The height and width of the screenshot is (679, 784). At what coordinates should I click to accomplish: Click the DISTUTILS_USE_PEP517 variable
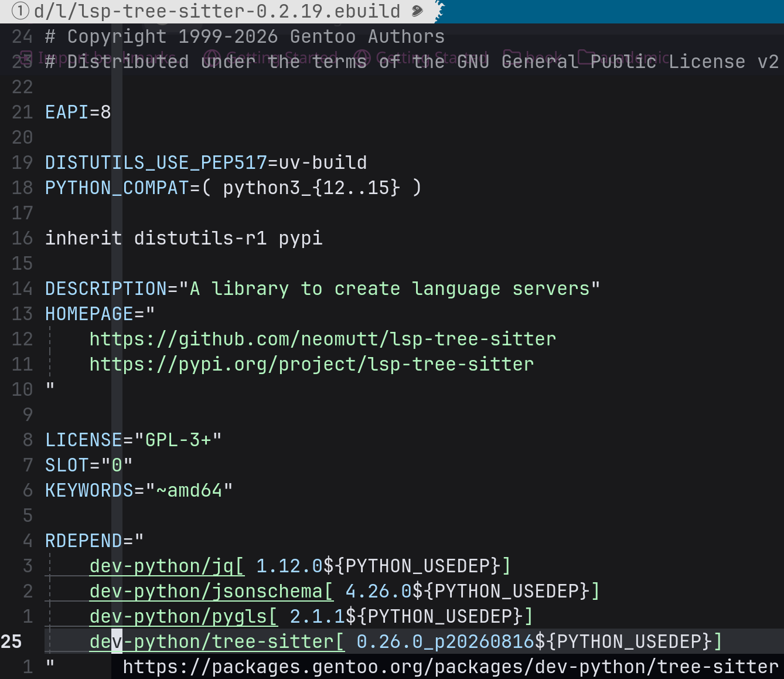click(156, 162)
